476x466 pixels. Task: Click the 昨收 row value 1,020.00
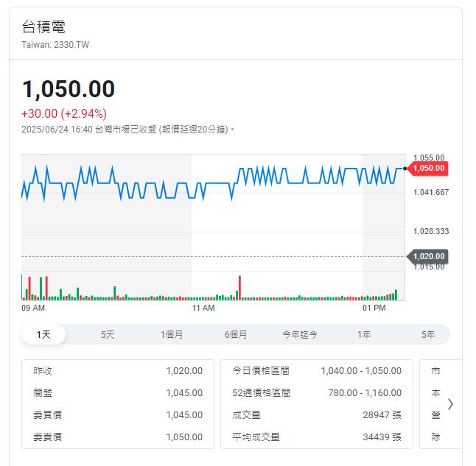[x=184, y=371]
